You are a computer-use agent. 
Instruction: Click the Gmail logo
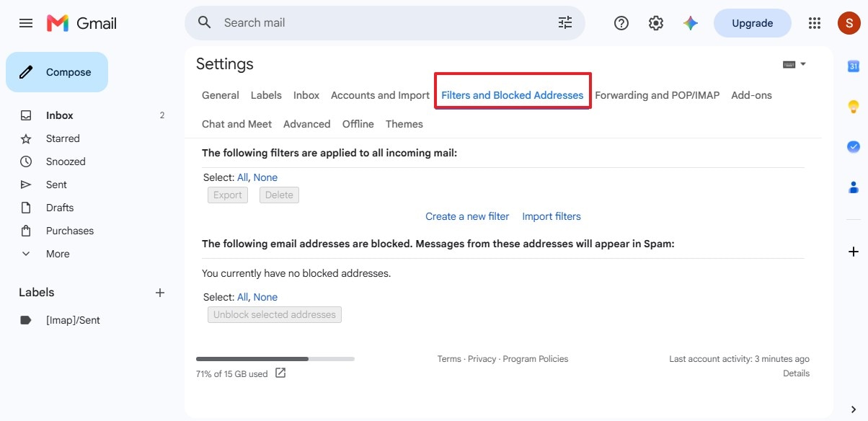pos(81,23)
